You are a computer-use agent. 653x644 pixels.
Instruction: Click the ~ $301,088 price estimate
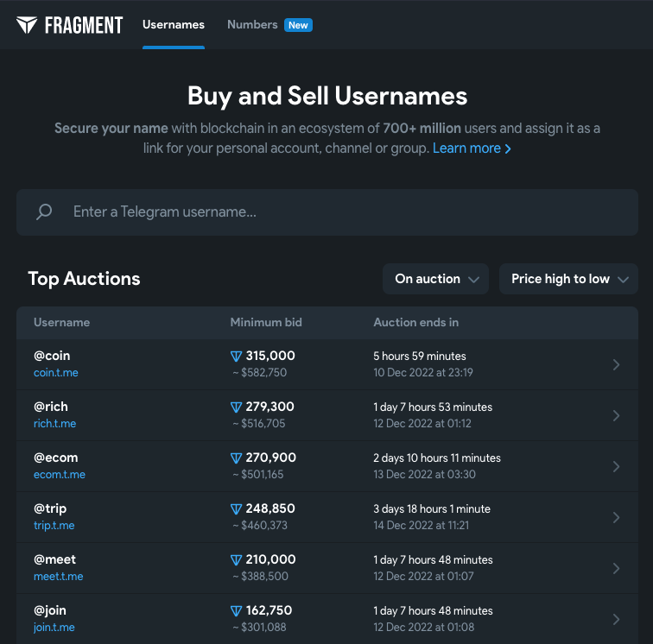coord(259,628)
